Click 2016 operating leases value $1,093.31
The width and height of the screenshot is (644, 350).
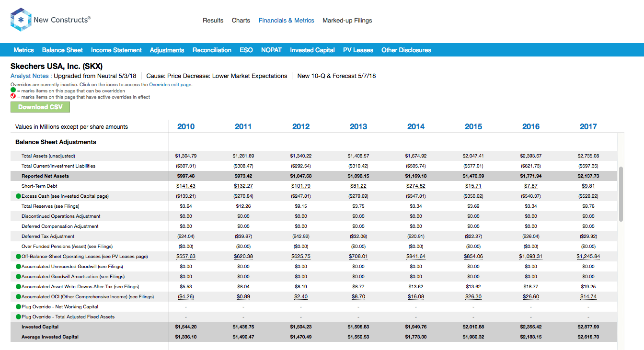pos(531,256)
